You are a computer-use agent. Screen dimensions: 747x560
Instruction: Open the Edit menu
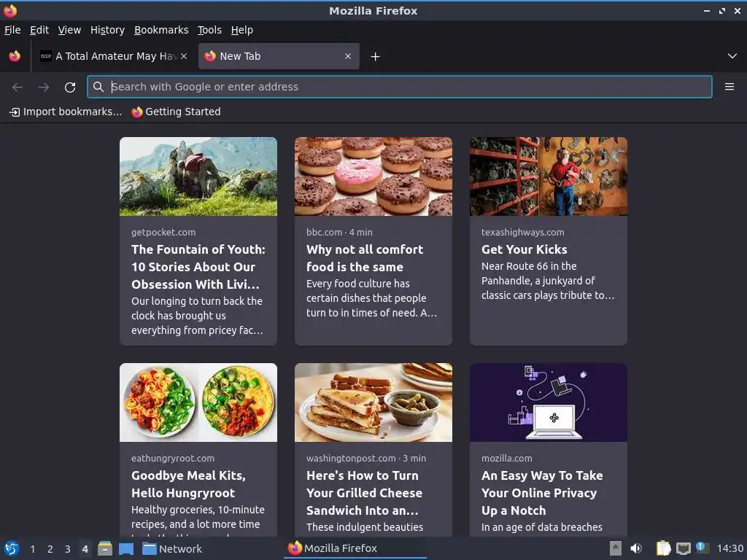click(39, 30)
